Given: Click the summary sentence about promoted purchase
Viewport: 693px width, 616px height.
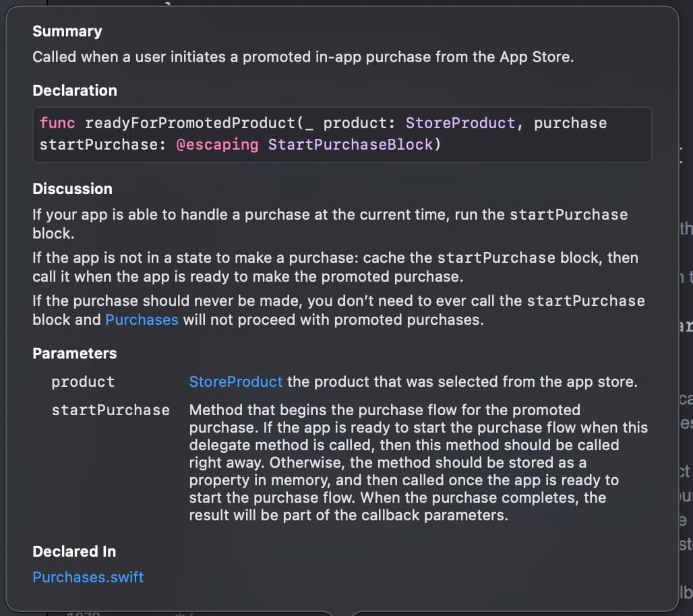Looking at the screenshot, I should click(x=303, y=57).
